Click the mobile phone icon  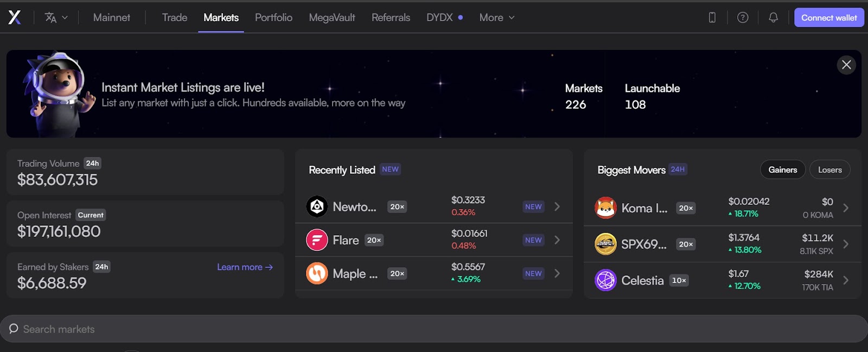(x=712, y=17)
